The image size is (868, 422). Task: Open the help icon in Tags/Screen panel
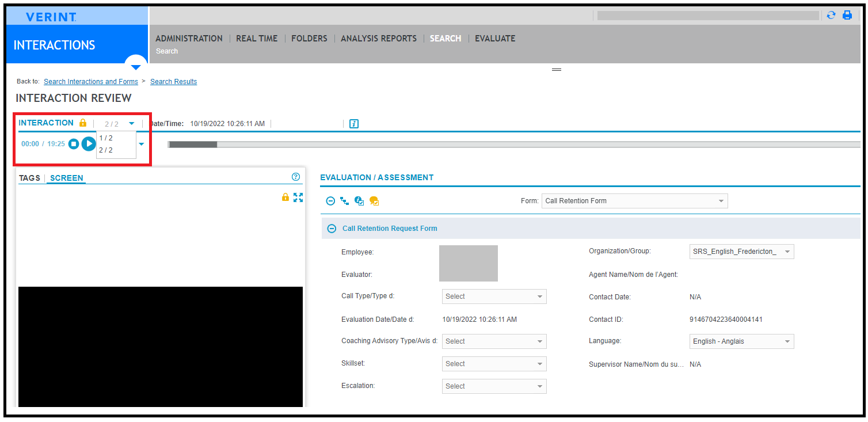coord(296,177)
